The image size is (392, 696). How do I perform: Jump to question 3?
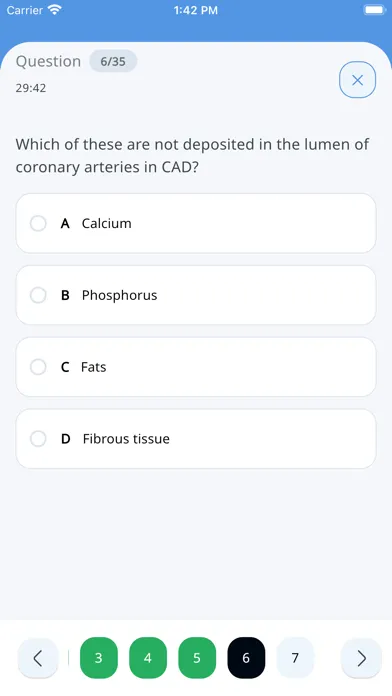point(99,658)
